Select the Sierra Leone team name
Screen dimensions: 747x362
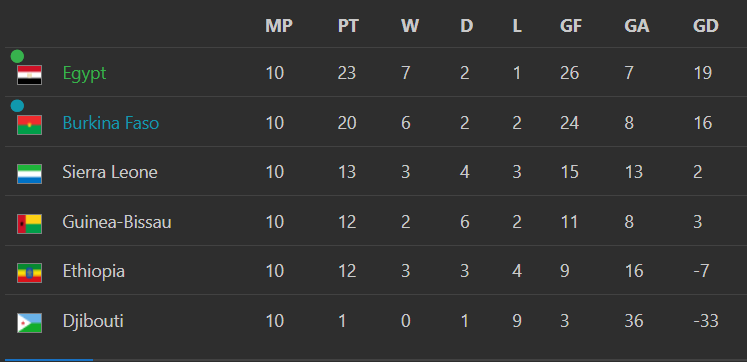110,172
